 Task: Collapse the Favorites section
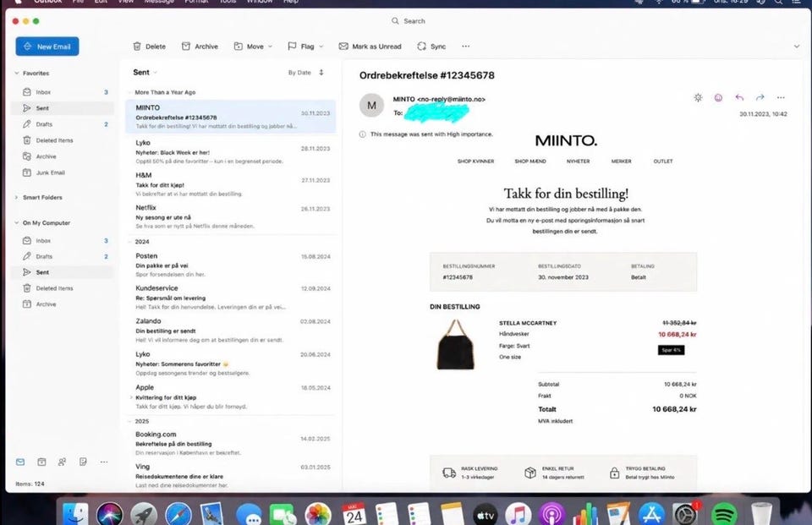[x=17, y=73]
